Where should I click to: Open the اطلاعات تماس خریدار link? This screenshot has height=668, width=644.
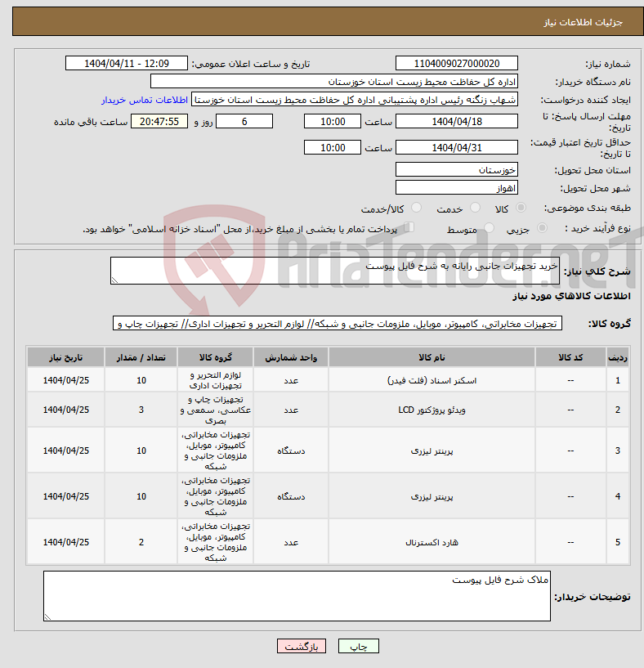145,100
